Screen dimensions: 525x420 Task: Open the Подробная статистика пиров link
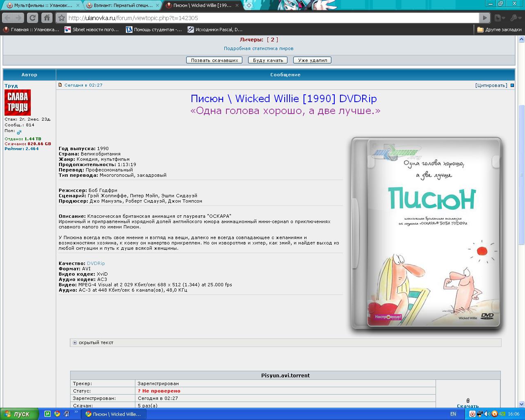pos(258,48)
